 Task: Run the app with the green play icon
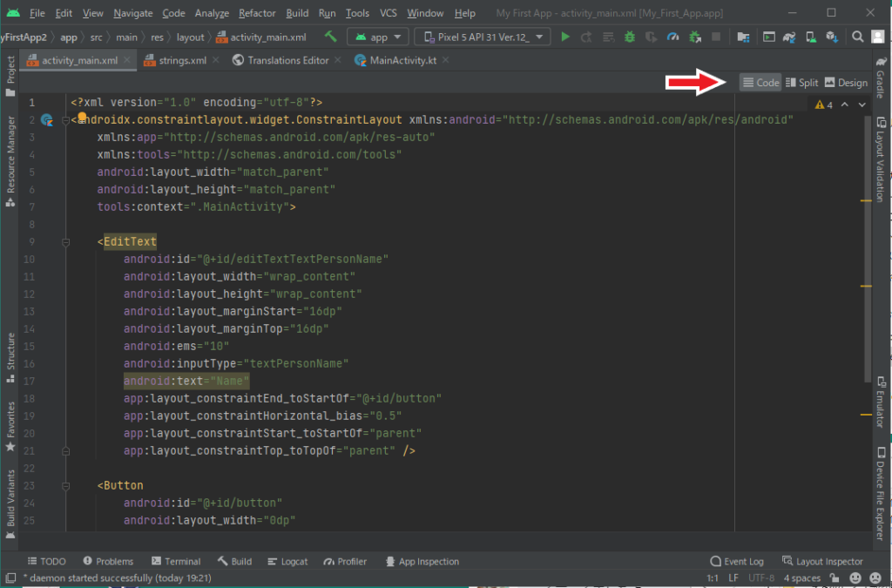[564, 37]
